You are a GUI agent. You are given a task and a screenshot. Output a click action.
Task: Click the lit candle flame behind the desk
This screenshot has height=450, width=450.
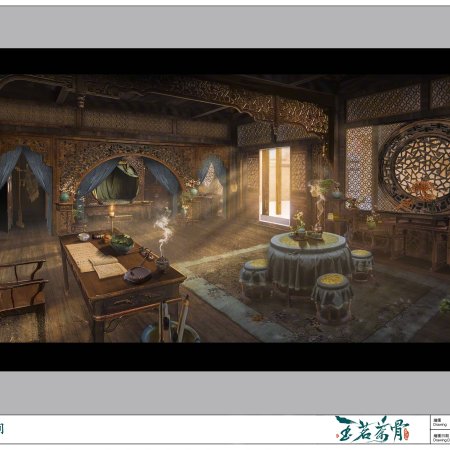click(x=112, y=209)
